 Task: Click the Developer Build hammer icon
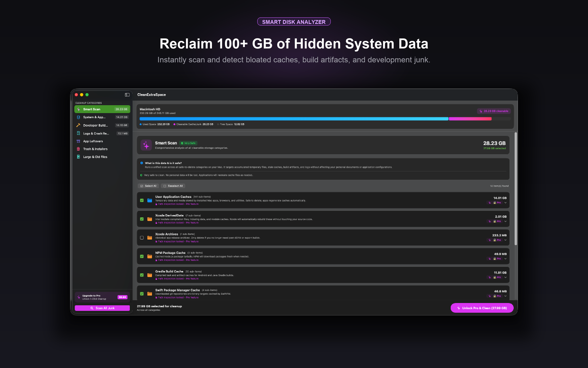pyautogui.click(x=78, y=125)
